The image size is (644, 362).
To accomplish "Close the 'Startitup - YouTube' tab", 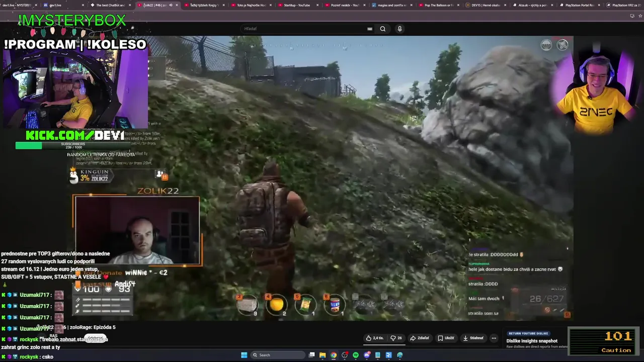I will [x=318, y=5].
